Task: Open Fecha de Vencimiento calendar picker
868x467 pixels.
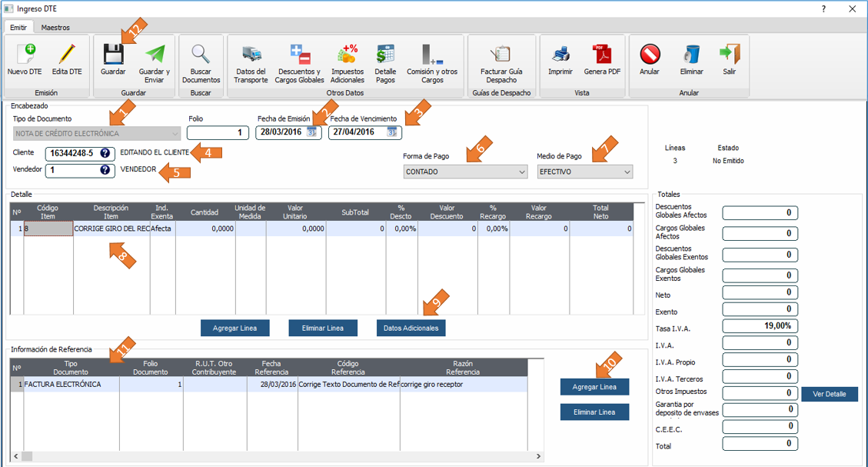Action: coord(392,132)
